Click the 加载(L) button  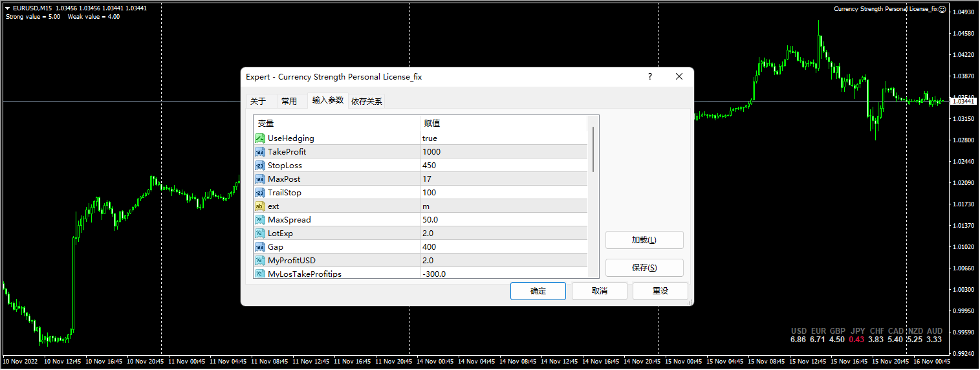pyautogui.click(x=644, y=240)
